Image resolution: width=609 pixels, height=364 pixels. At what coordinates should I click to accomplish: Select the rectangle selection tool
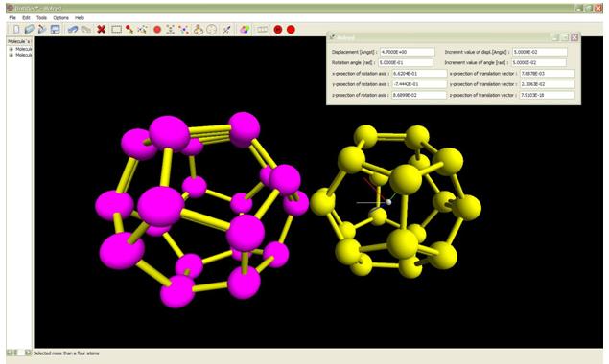(x=116, y=29)
